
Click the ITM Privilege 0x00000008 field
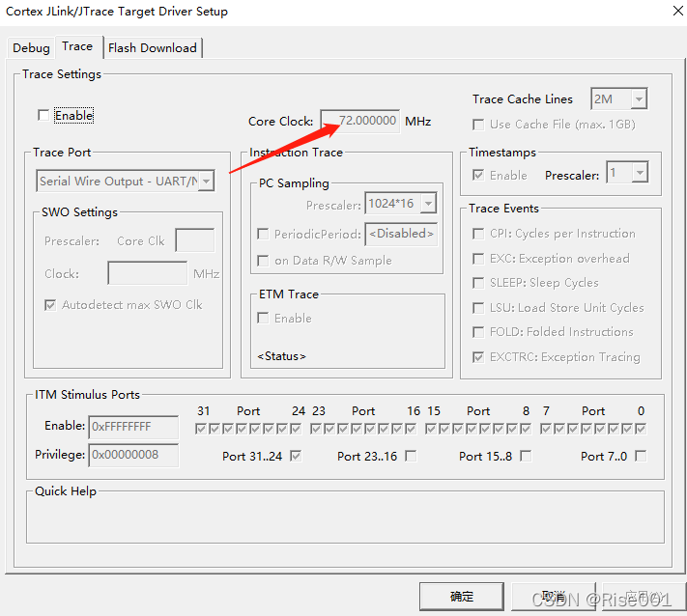[x=133, y=455]
